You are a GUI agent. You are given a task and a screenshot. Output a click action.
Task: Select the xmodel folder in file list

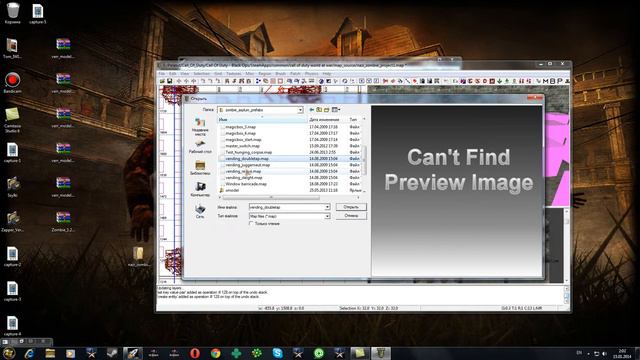click(232, 190)
